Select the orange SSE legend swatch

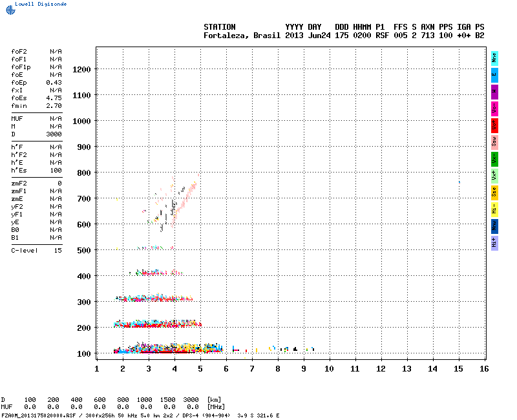(x=494, y=193)
